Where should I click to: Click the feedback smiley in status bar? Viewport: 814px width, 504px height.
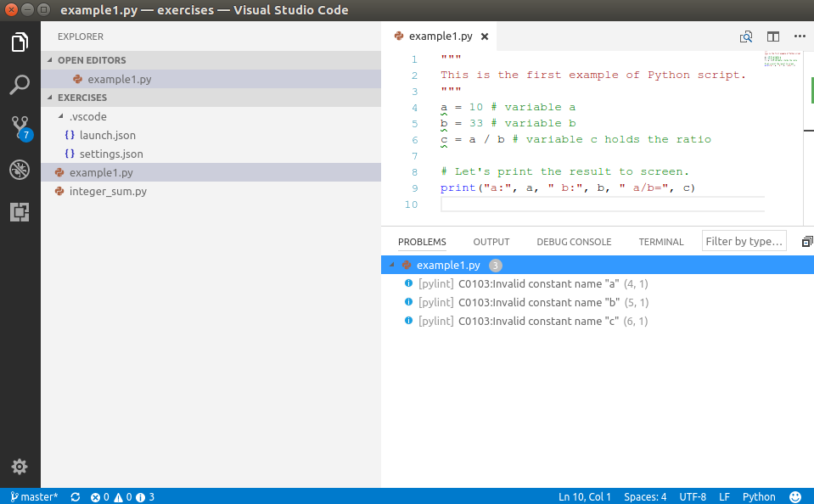[795, 497]
